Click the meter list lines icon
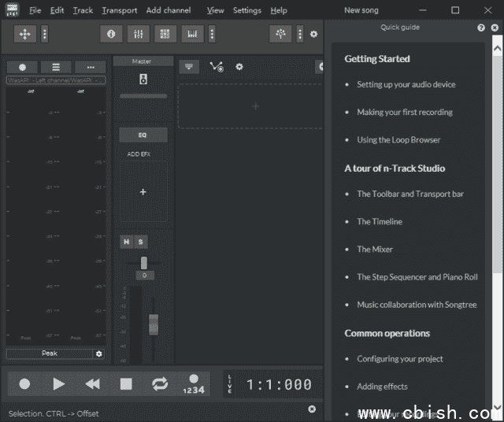 [56, 67]
